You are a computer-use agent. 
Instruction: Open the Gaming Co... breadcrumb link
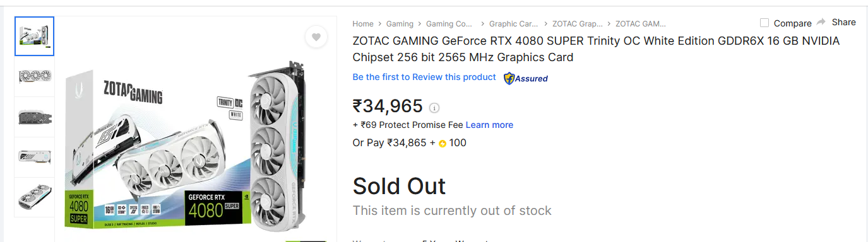[x=449, y=24]
